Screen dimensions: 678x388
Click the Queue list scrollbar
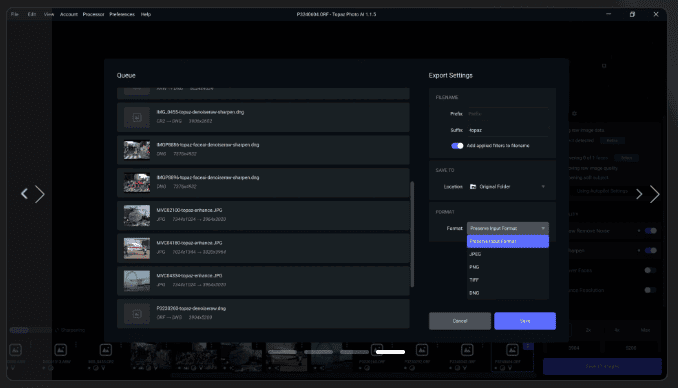point(412,234)
